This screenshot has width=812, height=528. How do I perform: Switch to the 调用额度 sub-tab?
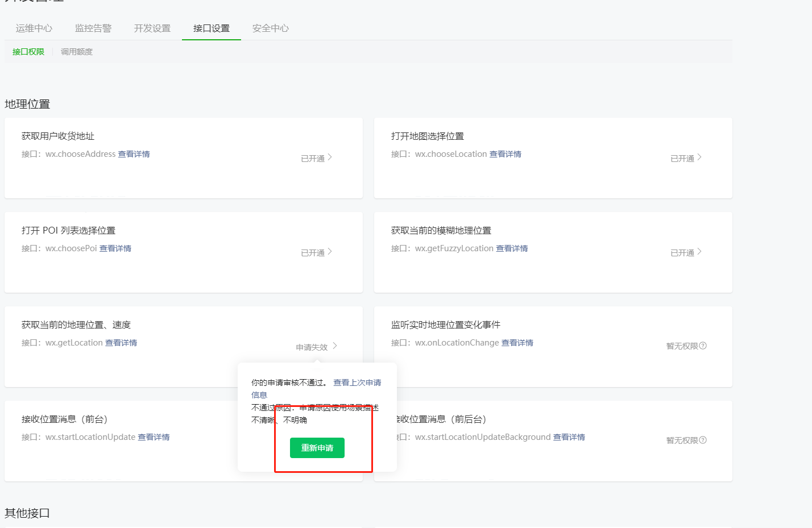(x=77, y=52)
